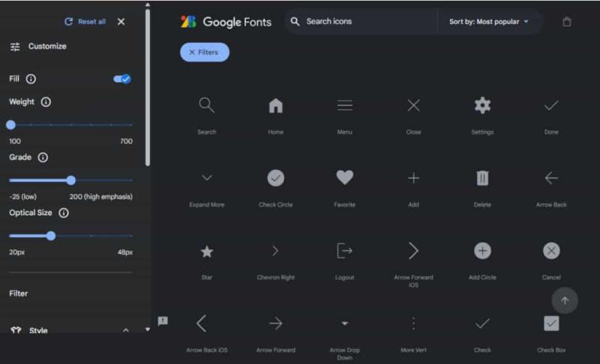
Task: Select the Home icon tile
Action: click(x=275, y=115)
